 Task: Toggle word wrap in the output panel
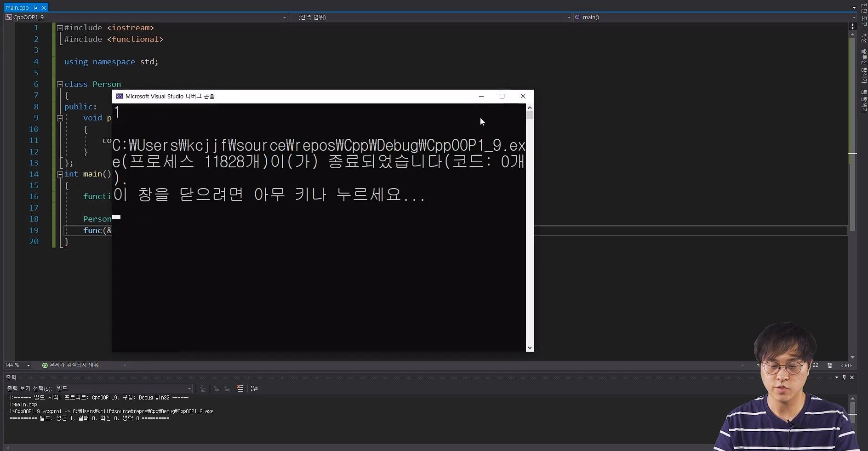[x=254, y=388]
